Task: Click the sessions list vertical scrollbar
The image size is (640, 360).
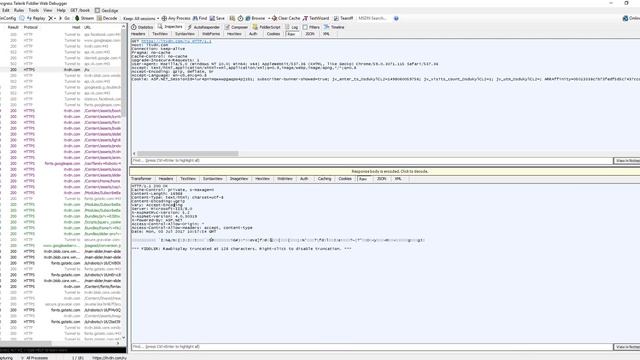Action: click(124, 73)
